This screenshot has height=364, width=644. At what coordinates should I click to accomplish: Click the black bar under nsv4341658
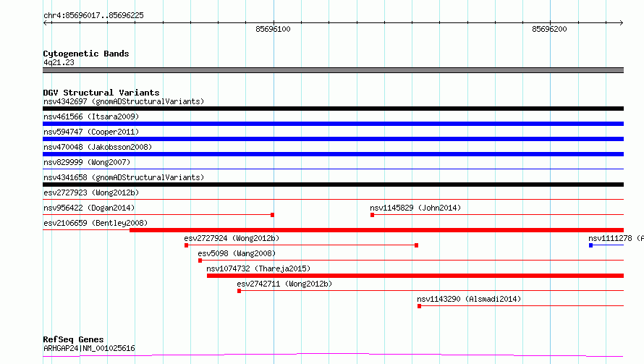point(333,185)
